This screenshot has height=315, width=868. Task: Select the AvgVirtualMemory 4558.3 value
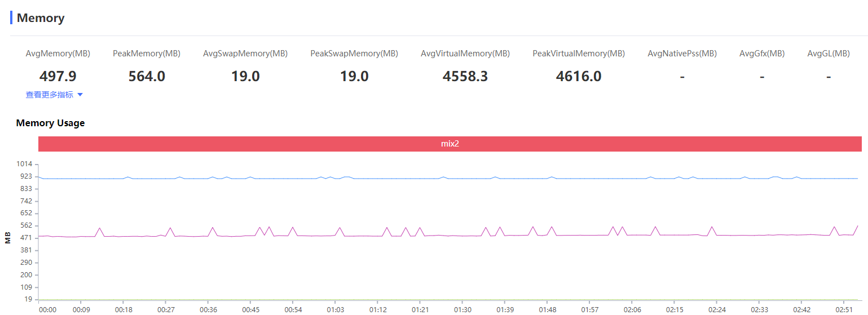tap(465, 76)
